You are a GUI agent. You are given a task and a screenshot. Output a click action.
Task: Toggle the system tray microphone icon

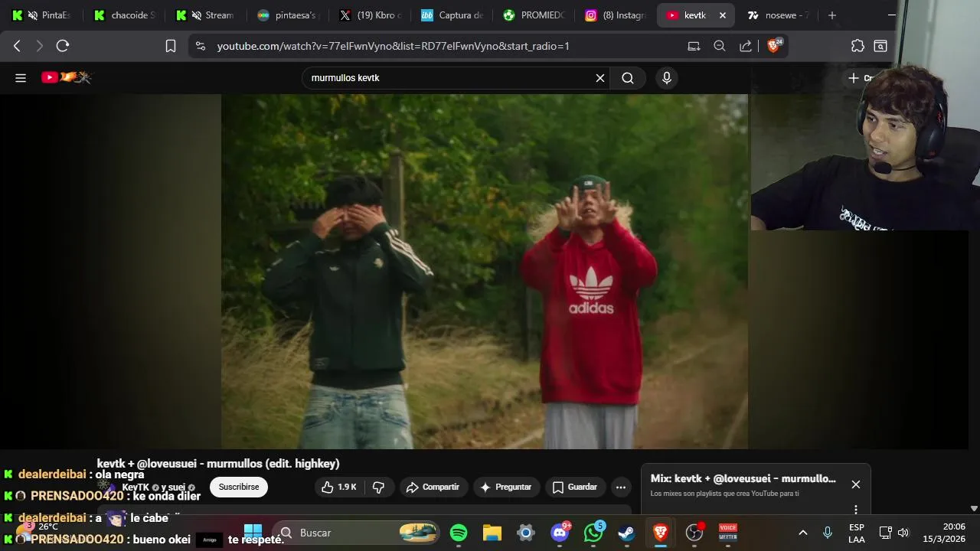[x=828, y=533]
